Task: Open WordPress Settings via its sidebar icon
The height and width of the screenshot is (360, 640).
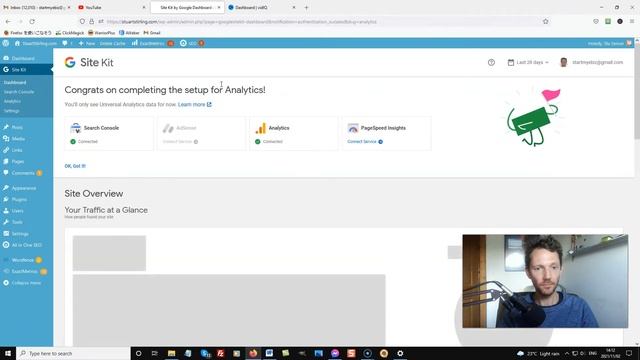Action: [6, 234]
